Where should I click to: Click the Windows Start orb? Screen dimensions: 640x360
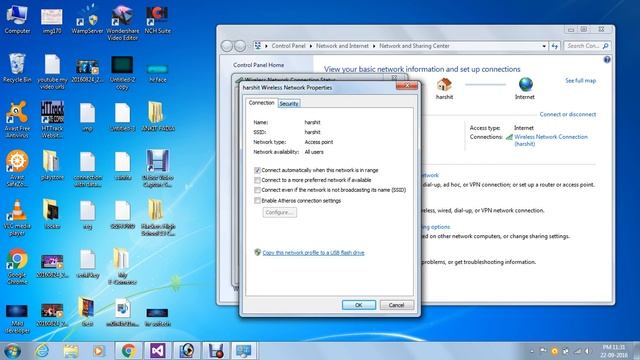12,351
